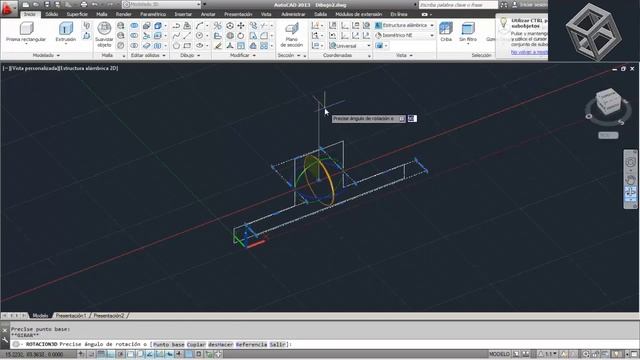
Task: Click the viewport label Vista personalizada
Action: tap(35, 68)
